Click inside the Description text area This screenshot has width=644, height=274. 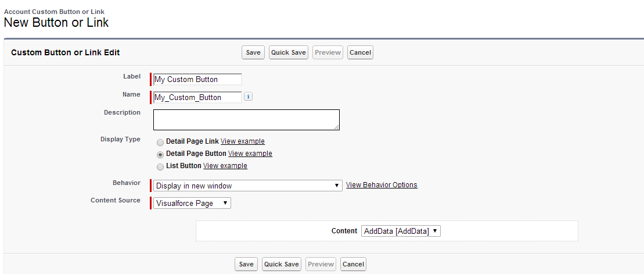[x=246, y=119]
